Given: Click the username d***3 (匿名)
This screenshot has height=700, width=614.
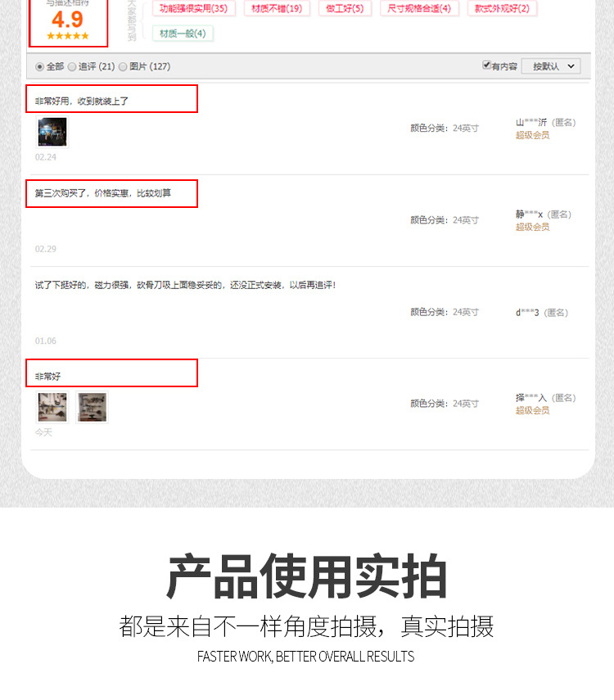Looking at the screenshot, I should [542, 313].
